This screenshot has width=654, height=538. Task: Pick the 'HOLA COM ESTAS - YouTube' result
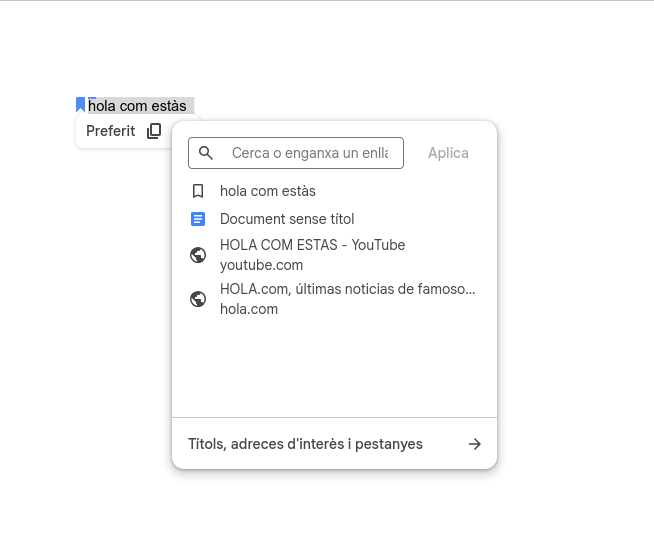tap(312, 245)
